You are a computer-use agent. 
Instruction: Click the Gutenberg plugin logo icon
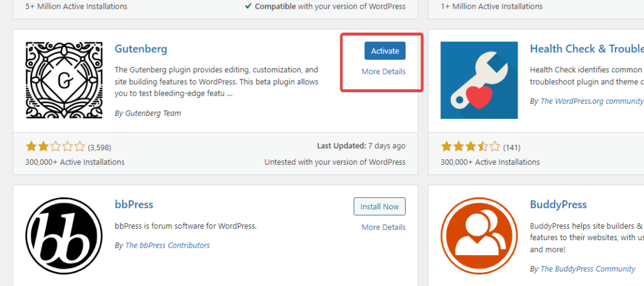[64, 80]
